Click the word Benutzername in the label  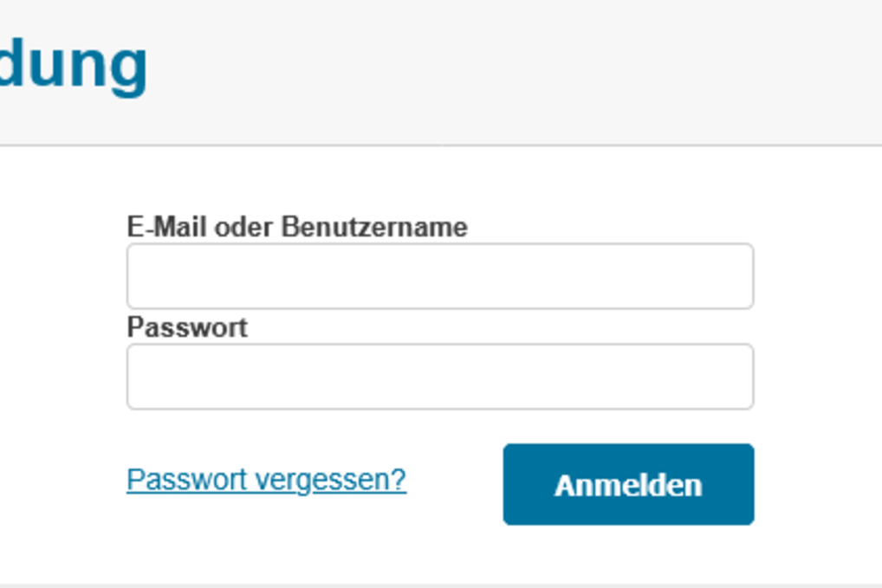(x=374, y=227)
